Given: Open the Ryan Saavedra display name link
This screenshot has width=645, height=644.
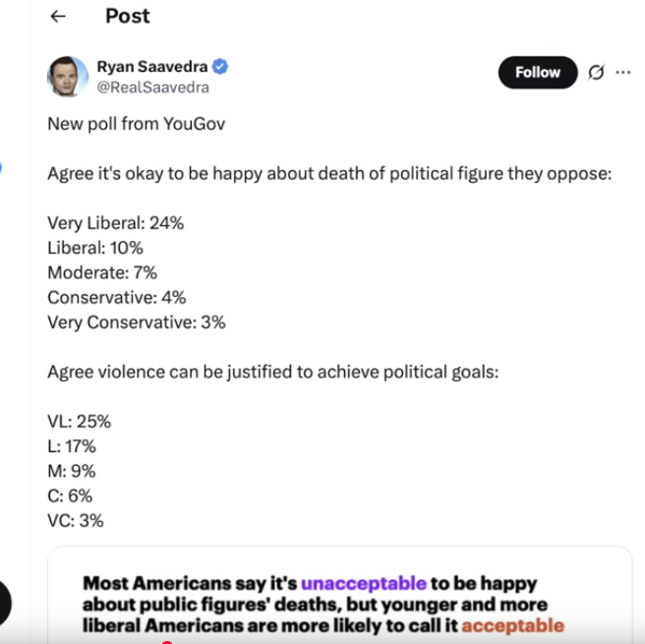Looking at the screenshot, I should 152,67.
